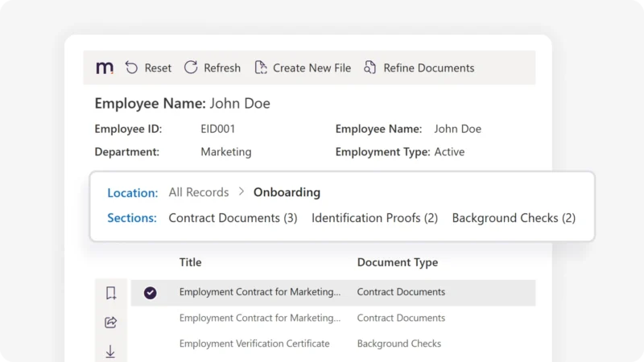Sort by Document Type column header
The width and height of the screenshot is (644, 362).
tap(398, 262)
